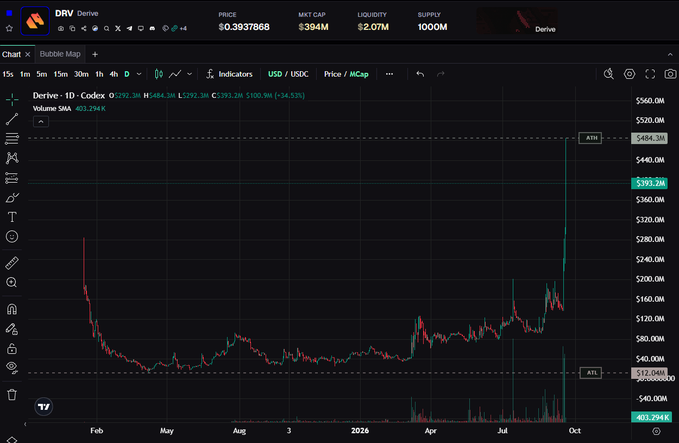Image resolution: width=679 pixels, height=443 pixels.
Task: Switch chart to Price mode
Action: point(333,74)
